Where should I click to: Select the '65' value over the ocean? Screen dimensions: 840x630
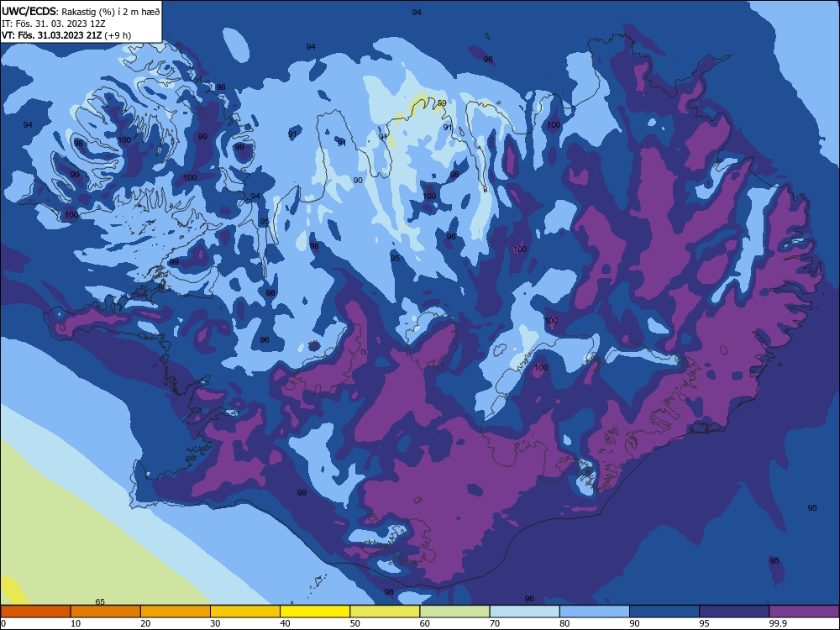100,601
